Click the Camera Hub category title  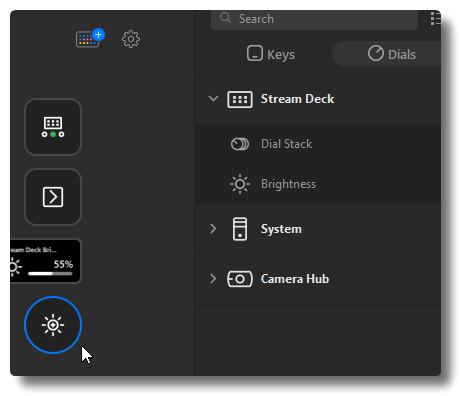coord(295,279)
